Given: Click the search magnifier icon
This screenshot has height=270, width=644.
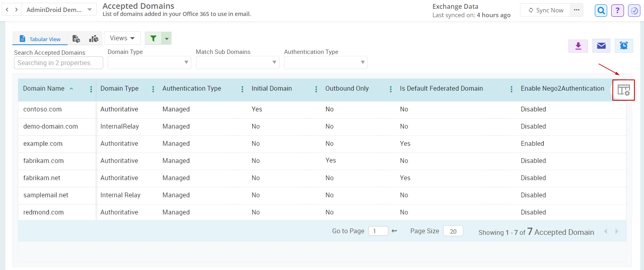Looking at the screenshot, I should tap(601, 10).
